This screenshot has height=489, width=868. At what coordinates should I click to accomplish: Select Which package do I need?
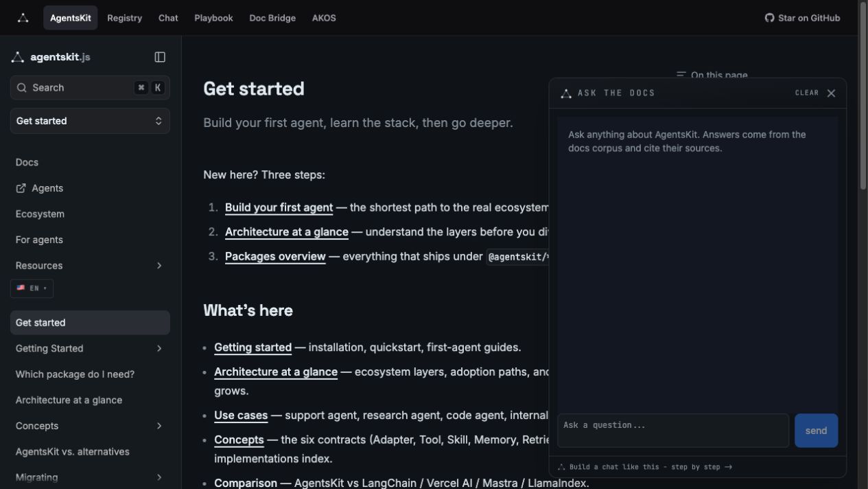click(75, 374)
